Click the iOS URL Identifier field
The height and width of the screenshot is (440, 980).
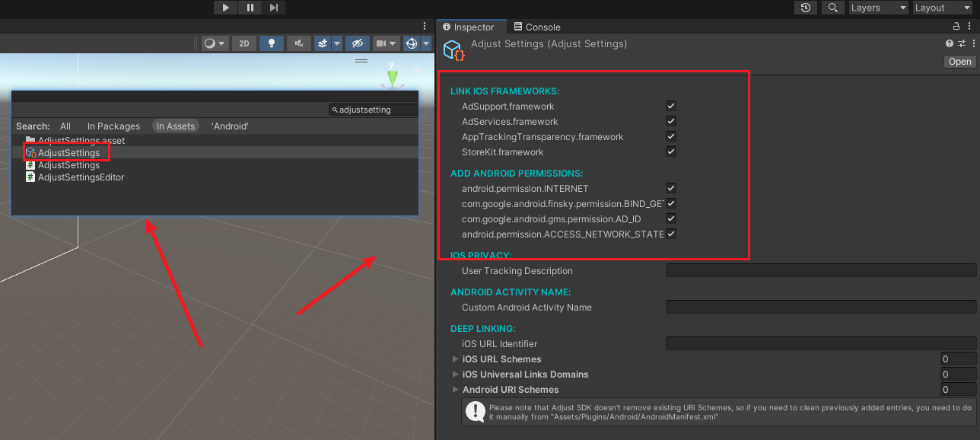(x=821, y=343)
